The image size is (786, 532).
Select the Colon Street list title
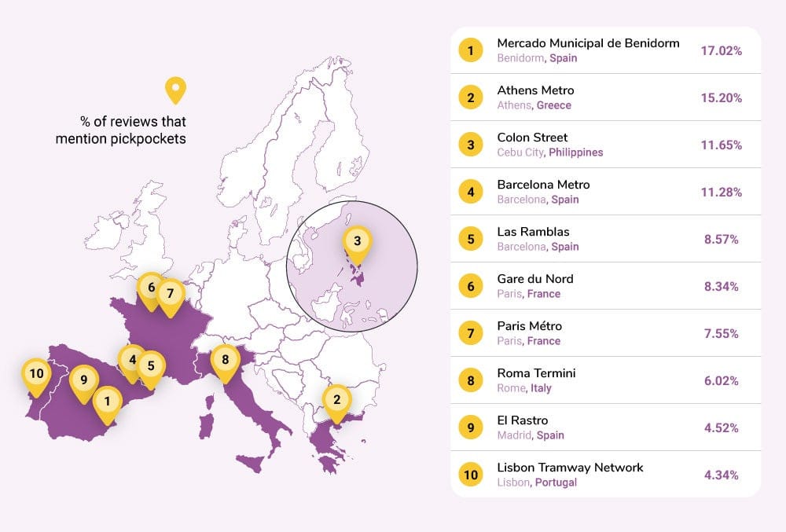tap(532, 138)
